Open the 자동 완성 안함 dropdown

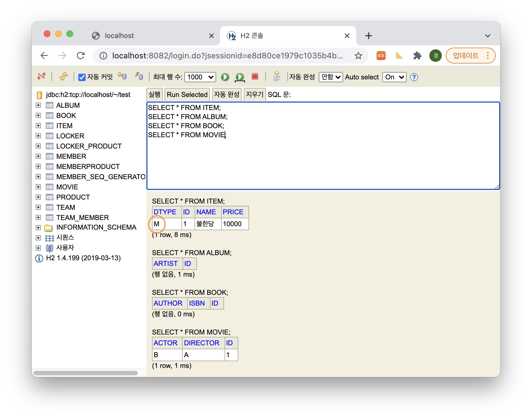(331, 77)
